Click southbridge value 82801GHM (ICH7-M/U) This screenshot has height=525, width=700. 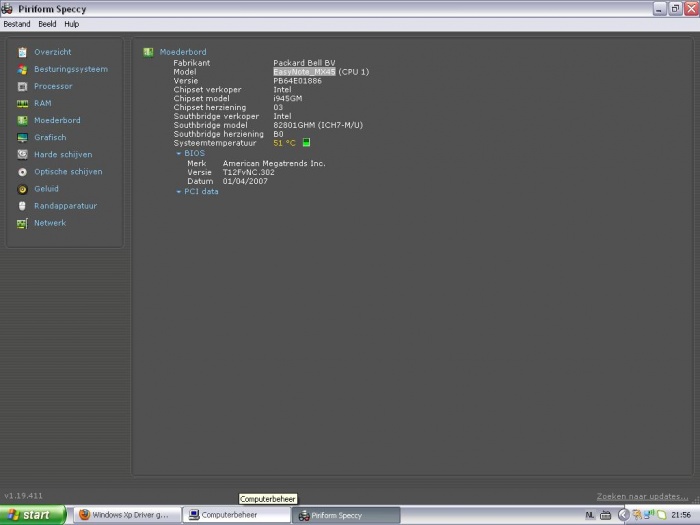click(318, 125)
